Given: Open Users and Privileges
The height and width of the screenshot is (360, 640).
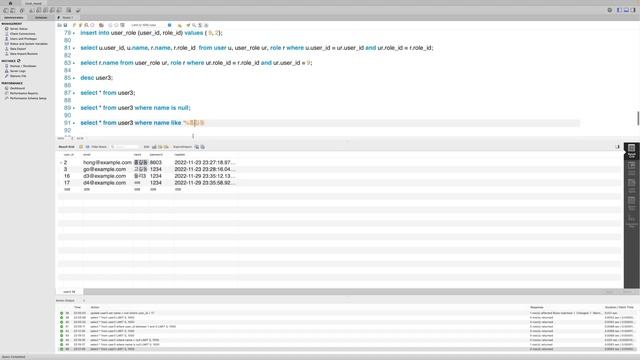Looking at the screenshot, I should [23, 39].
